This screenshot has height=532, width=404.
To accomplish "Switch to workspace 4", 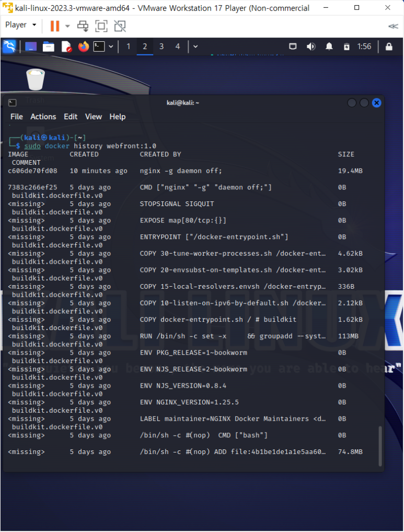I will (x=178, y=47).
